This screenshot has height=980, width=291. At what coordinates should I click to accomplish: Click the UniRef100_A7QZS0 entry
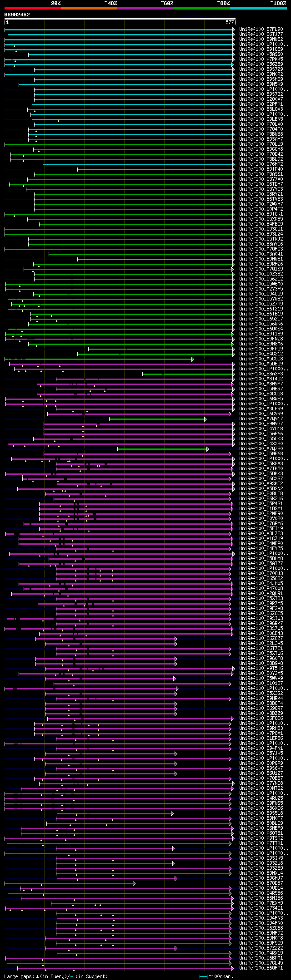pyautogui.click(x=261, y=448)
